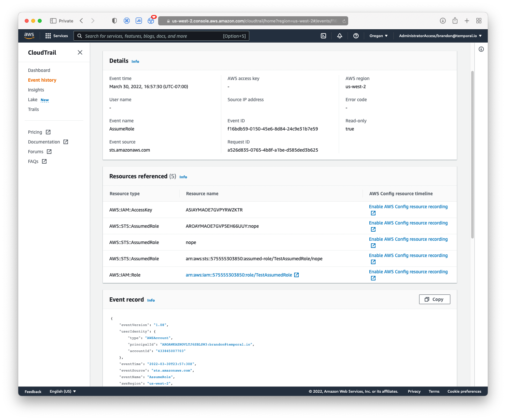Open Insights in sidebar

click(x=36, y=90)
